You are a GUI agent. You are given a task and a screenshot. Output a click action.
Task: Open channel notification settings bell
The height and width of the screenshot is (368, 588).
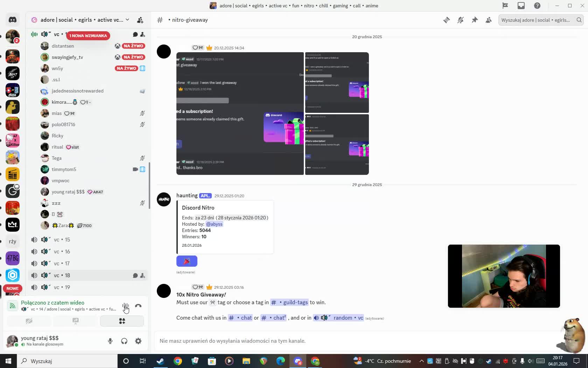[461, 20]
